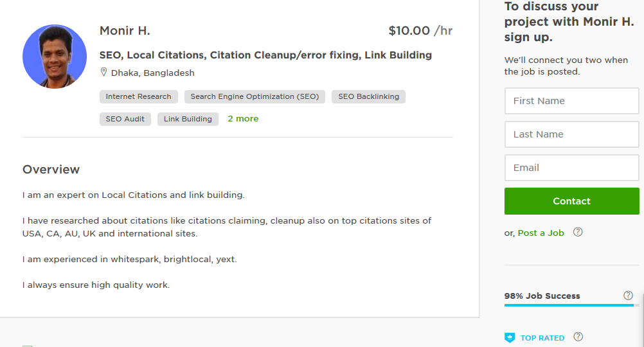Click the help icon beside Job Success
The image size is (644, 347).
pyautogui.click(x=628, y=296)
